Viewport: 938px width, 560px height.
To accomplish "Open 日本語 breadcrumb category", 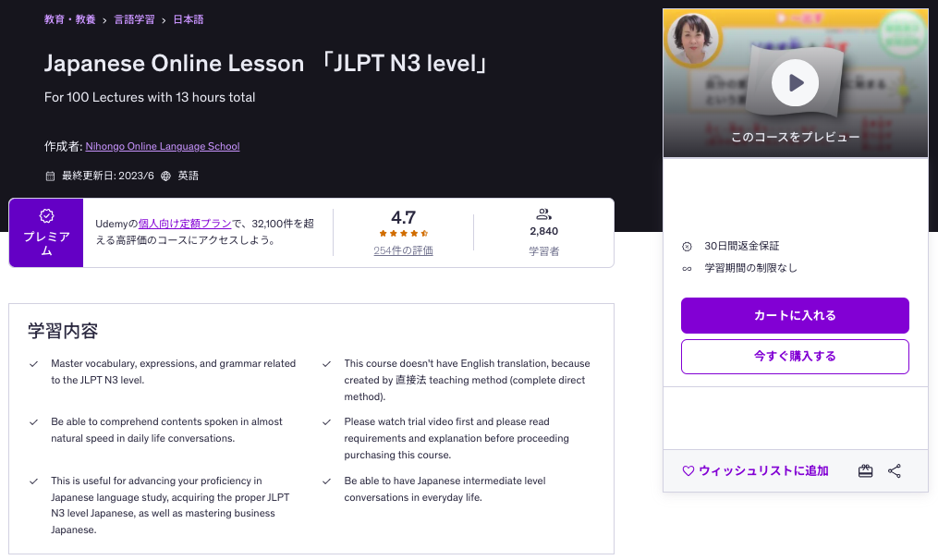I will [x=188, y=19].
